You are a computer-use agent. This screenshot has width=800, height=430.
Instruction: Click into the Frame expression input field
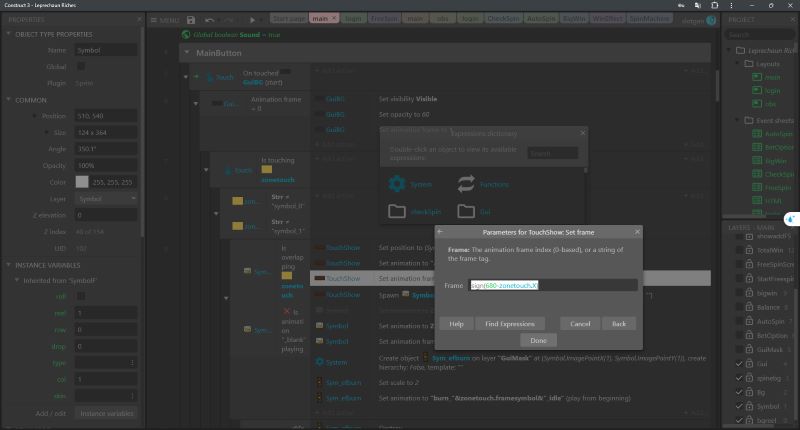coord(553,285)
